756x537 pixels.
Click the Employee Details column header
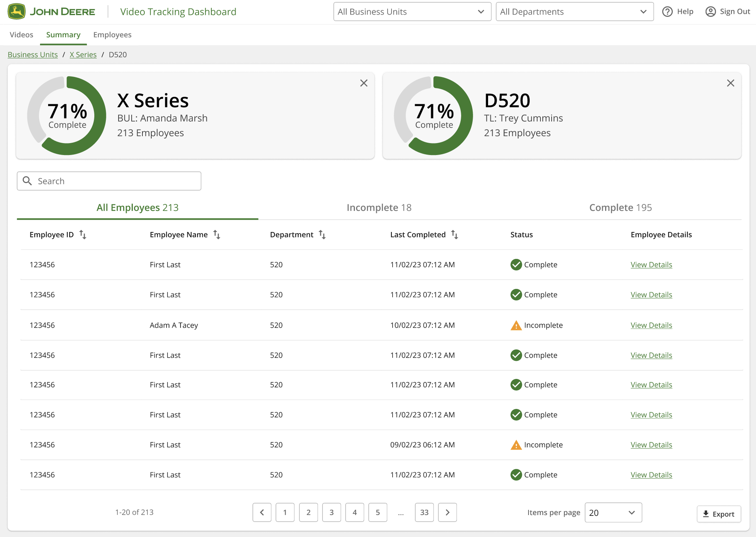pyautogui.click(x=661, y=235)
